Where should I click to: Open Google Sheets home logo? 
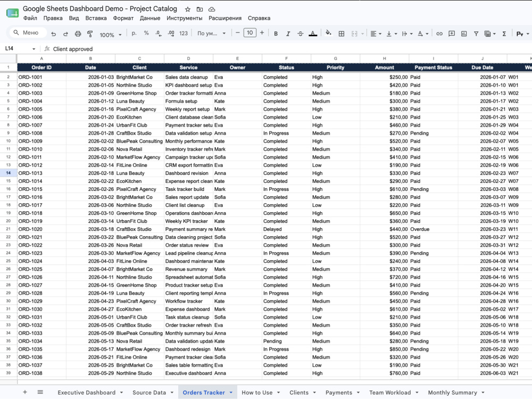13,13
